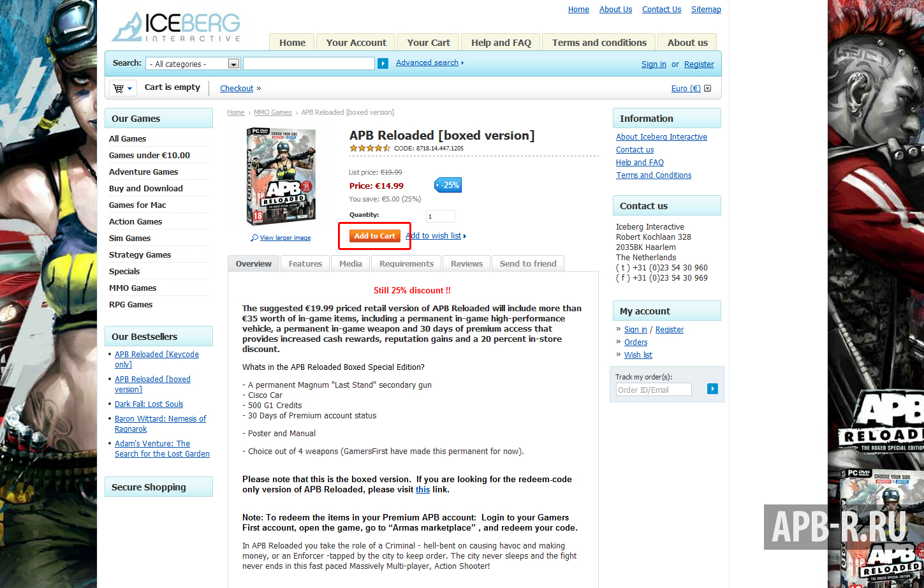Screen dimensions: 924x588
Task: Open the Euro currency selector
Action: pos(691,89)
